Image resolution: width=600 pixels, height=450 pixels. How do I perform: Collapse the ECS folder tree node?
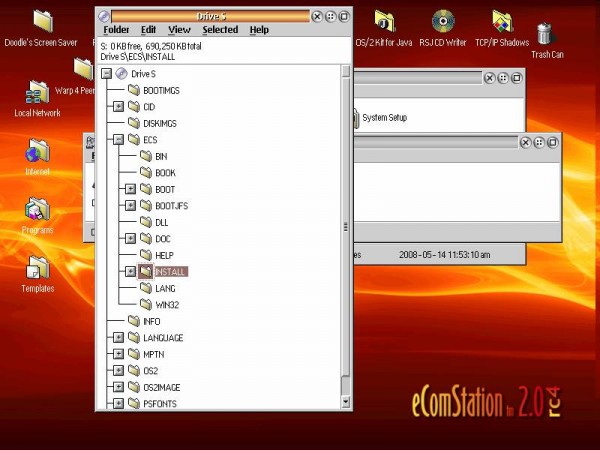coord(118,140)
